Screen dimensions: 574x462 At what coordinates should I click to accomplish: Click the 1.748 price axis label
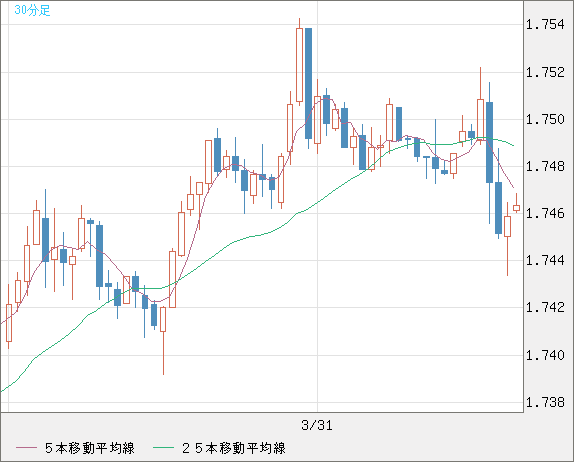545,167
